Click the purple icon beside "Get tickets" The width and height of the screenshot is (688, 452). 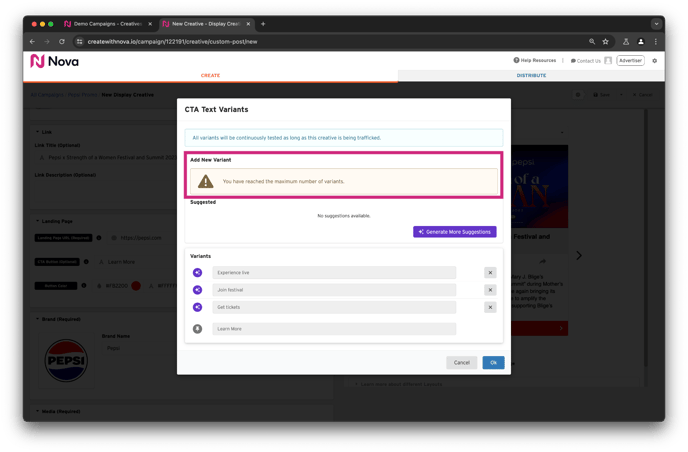point(198,307)
